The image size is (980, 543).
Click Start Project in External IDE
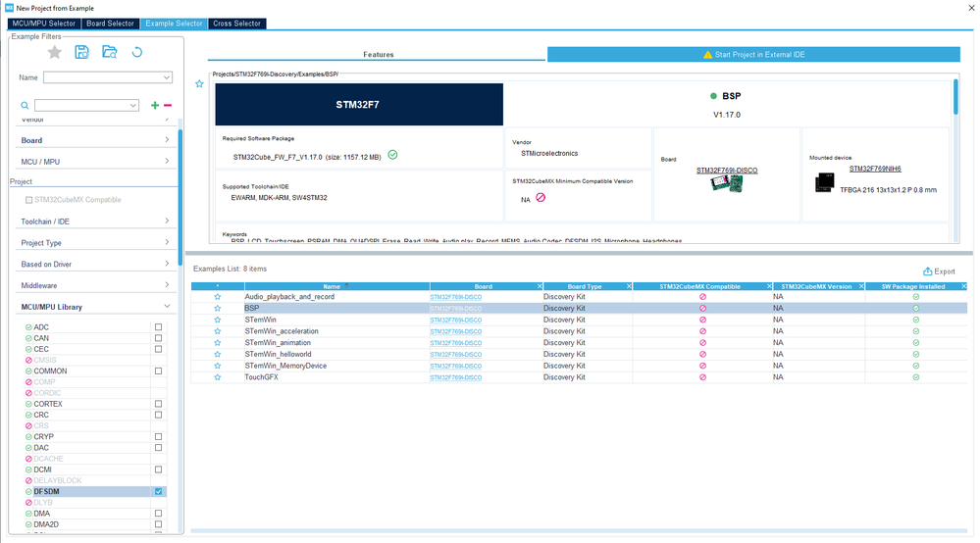(x=753, y=54)
